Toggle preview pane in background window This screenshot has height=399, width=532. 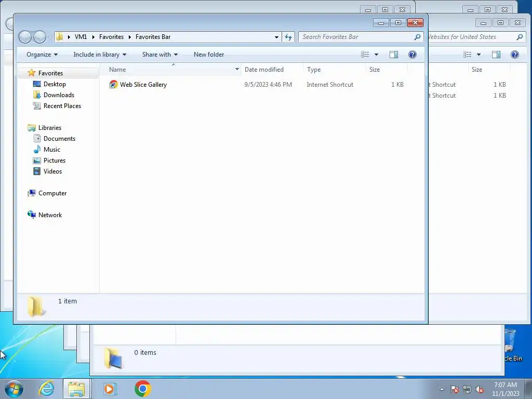[496, 55]
